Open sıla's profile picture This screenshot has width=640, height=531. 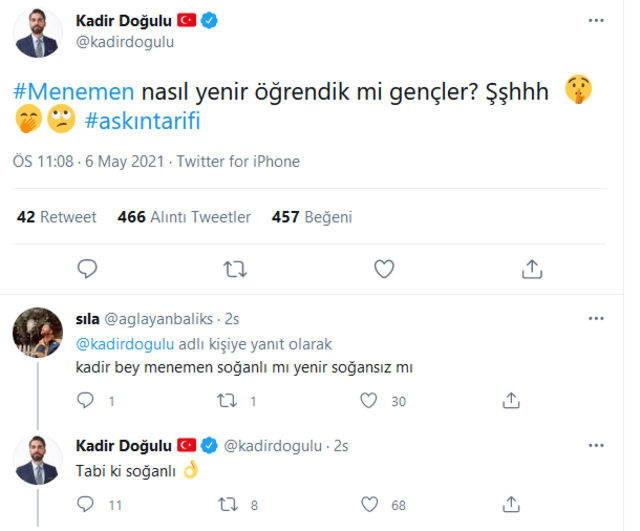tap(38, 331)
